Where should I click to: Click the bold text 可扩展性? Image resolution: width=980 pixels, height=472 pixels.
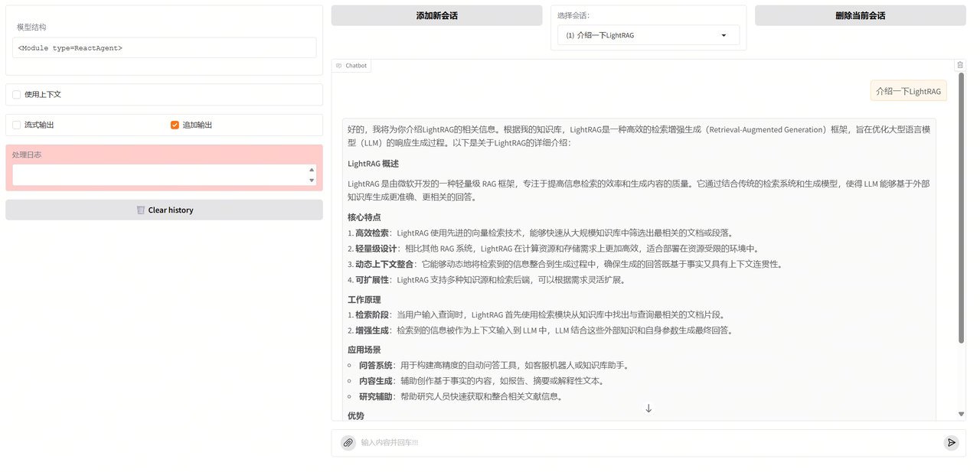[x=372, y=280]
